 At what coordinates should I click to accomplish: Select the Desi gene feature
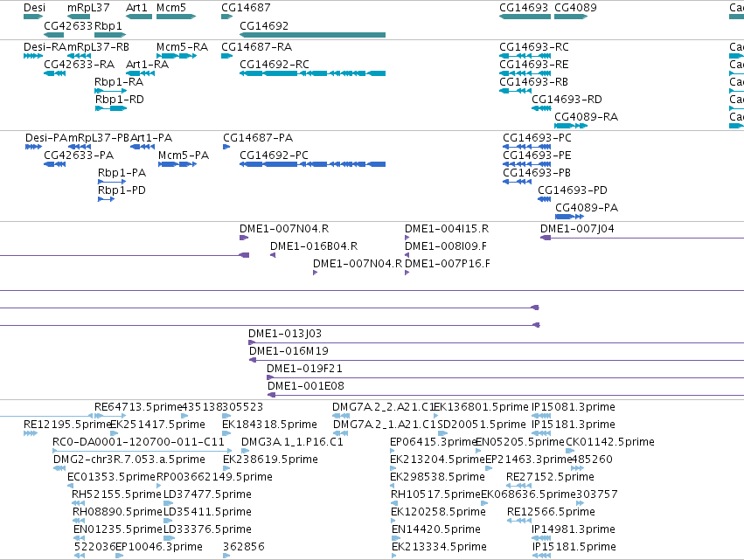(x=33, y=17)
